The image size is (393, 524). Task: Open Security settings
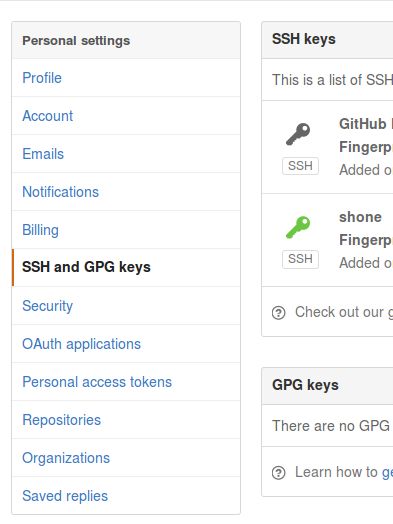(x=126, y=306)
